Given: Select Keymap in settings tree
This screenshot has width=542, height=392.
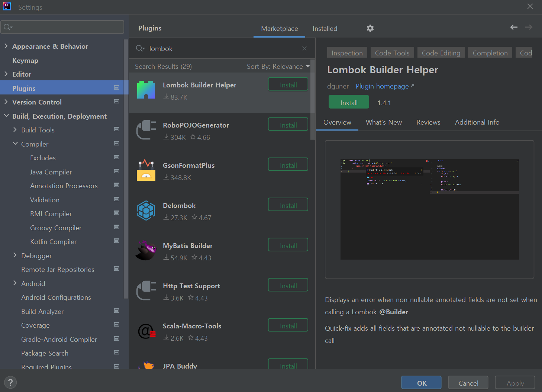Looking at the screenshot, I should [25, 60].
